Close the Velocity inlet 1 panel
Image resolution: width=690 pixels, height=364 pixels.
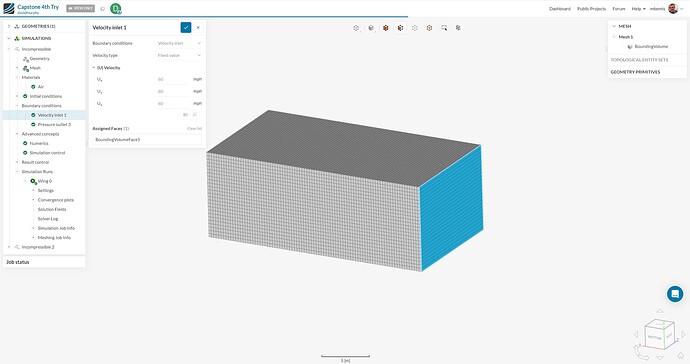198,27
